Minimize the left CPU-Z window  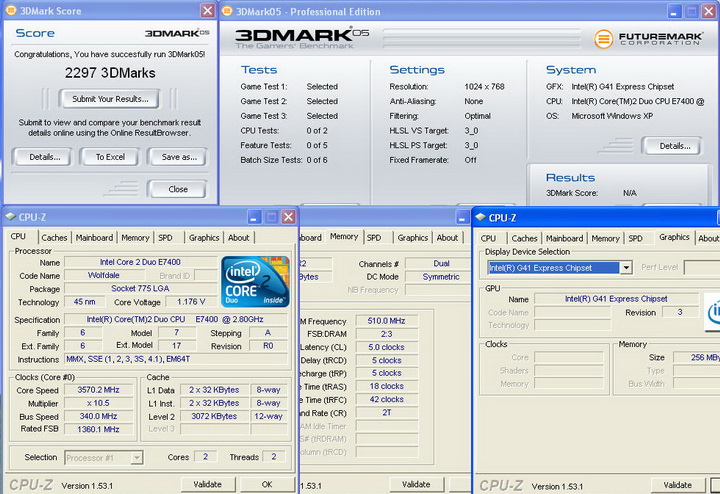click(255, 217)
